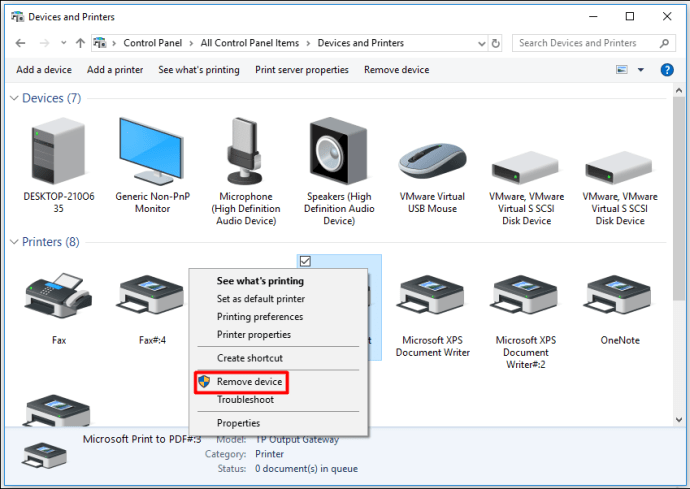This screenshot has height=489, width=690.
Task: Click the refresh icon in address bar
Action: 495,43
